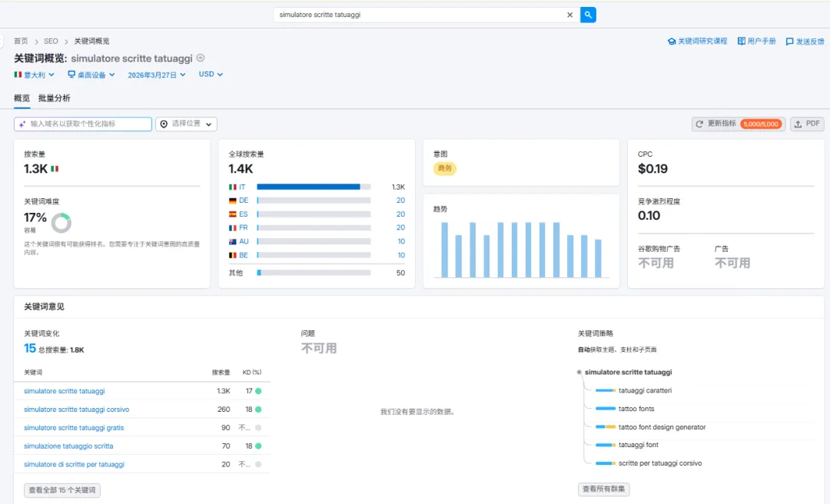Open the 关键词研究课程 course link
Viewport: 830px width, 504px height.
coord(697,41)
